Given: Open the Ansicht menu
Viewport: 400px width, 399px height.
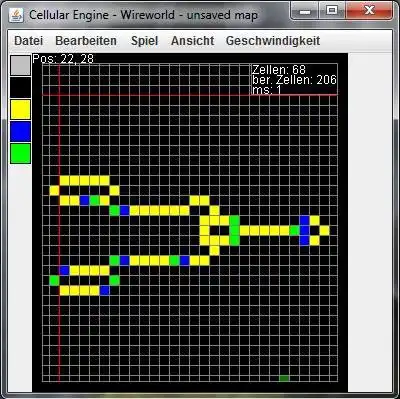Looking at the screenshot, I should click(x=193, y=41).
